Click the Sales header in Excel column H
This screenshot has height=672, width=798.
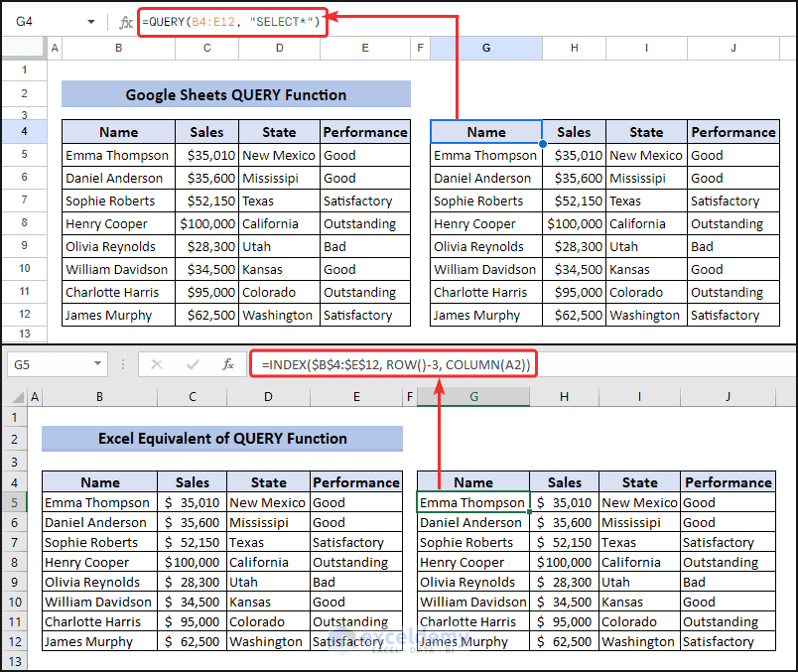(565, 482)
